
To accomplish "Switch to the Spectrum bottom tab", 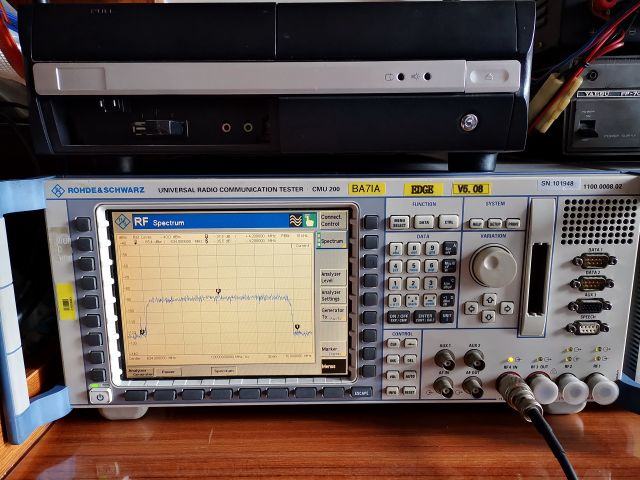I will [x=224, y=371].
